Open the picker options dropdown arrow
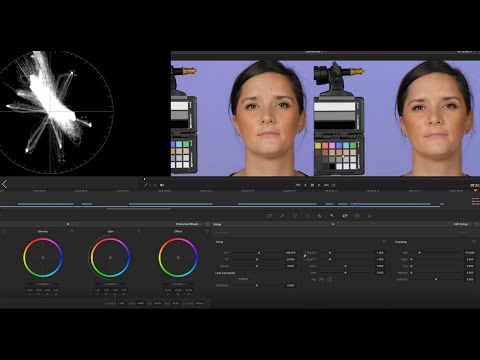Image resolution: width=480 pixels, height=360 pixels. click(150, 185)
